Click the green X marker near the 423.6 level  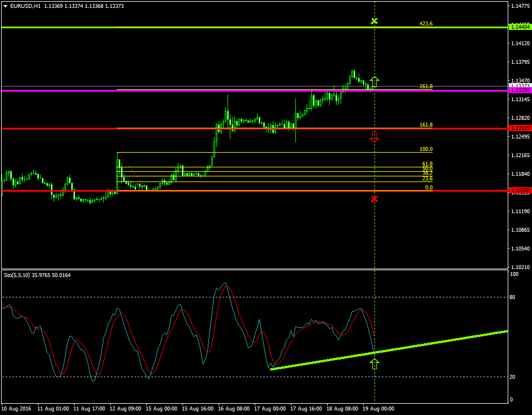tap(374, 21)
